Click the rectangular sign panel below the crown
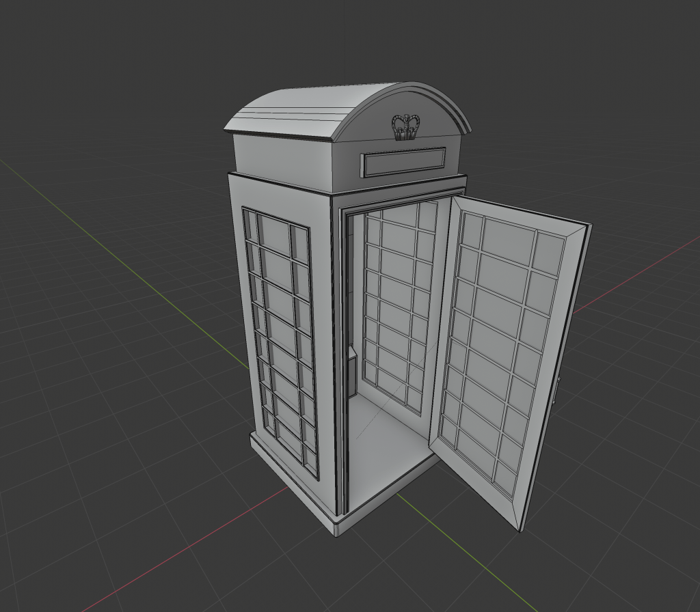 pyautogui.click(x=403, y=163)
